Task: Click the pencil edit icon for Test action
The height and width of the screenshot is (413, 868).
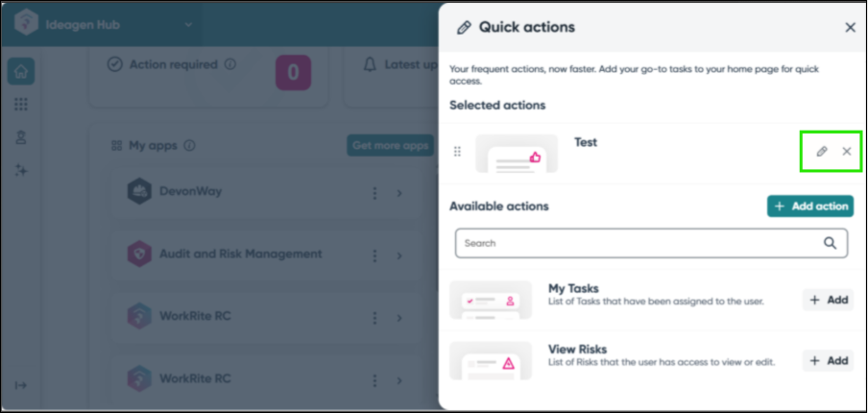Action: tap(821, 152)
